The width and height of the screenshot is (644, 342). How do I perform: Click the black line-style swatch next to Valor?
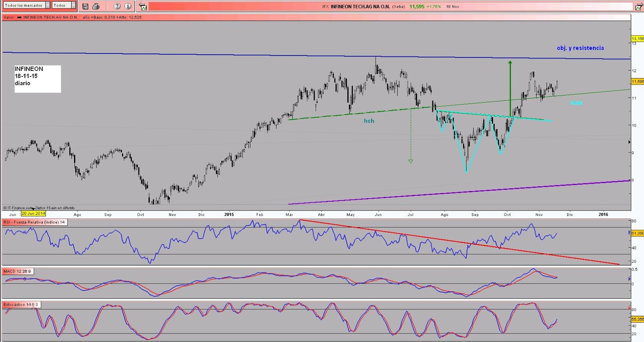click(19, 17)
